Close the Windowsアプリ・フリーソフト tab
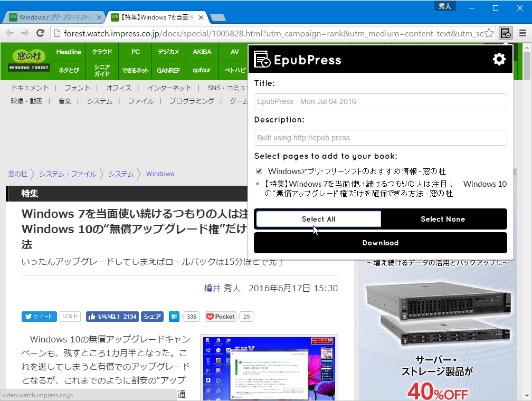The image size is (532, 401). click(99, 17)
